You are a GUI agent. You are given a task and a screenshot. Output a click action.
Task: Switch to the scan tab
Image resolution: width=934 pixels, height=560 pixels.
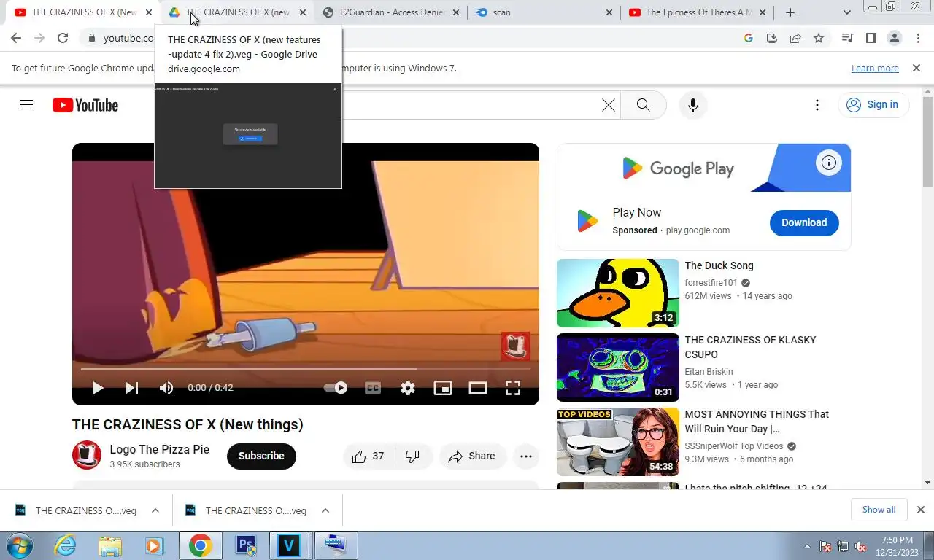tap(544, 12)
